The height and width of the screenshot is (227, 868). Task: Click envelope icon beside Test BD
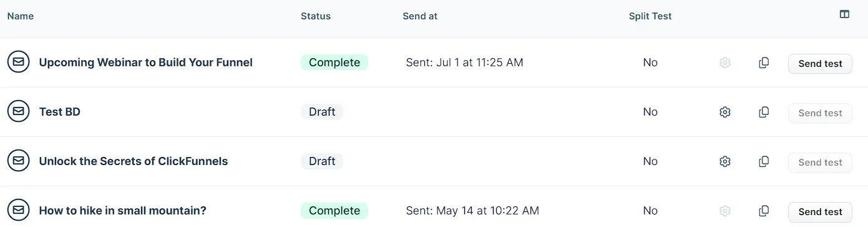coord(19,111)
